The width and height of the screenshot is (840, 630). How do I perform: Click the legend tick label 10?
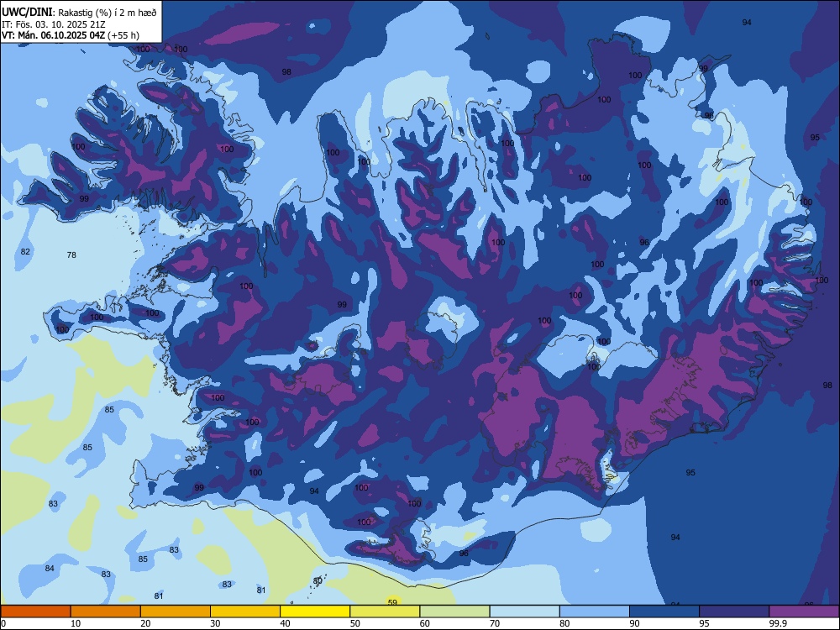76,623
